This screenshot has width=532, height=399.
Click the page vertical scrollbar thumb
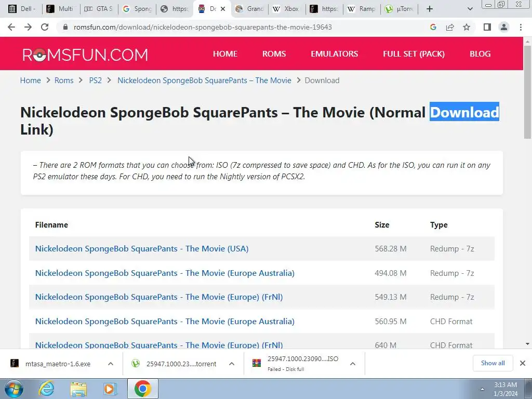pos(527,91)
